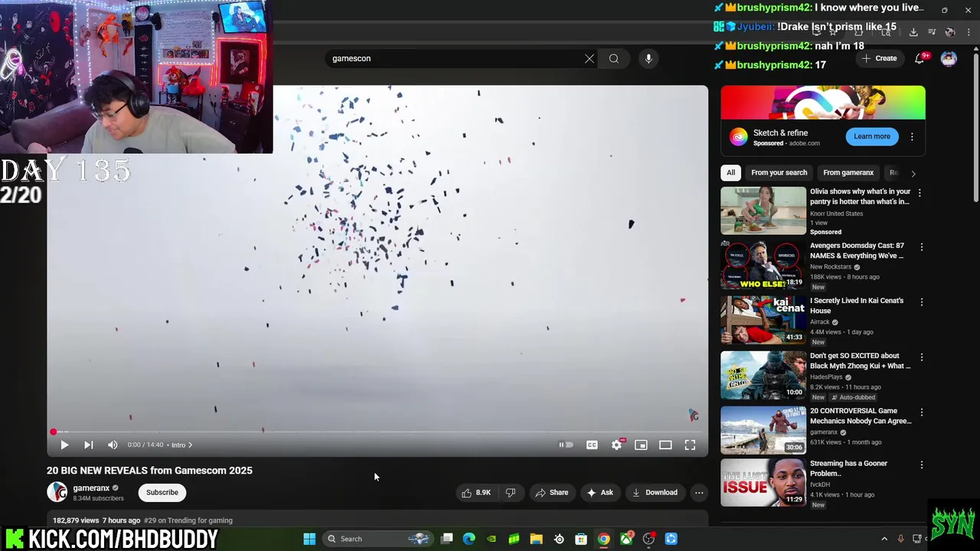Open Xbox app from taskbar
The image size is (980, 551).
coord(626,539)
